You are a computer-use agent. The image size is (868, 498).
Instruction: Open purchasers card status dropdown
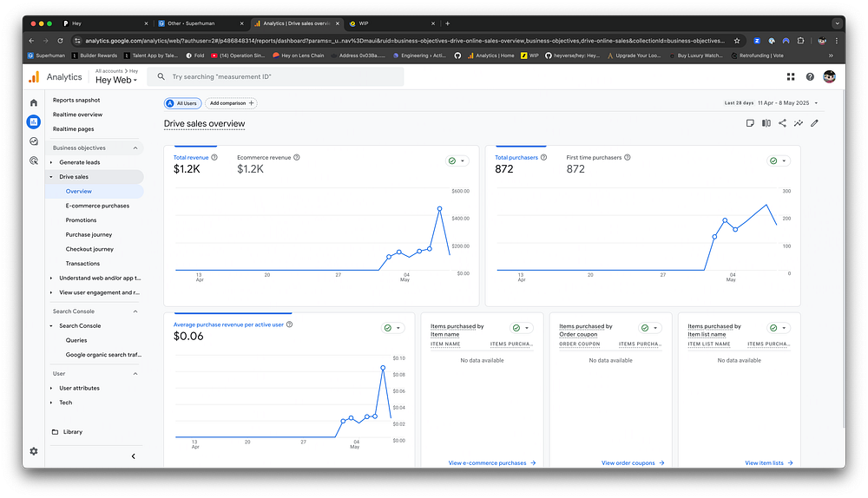[x=779, y=161]
